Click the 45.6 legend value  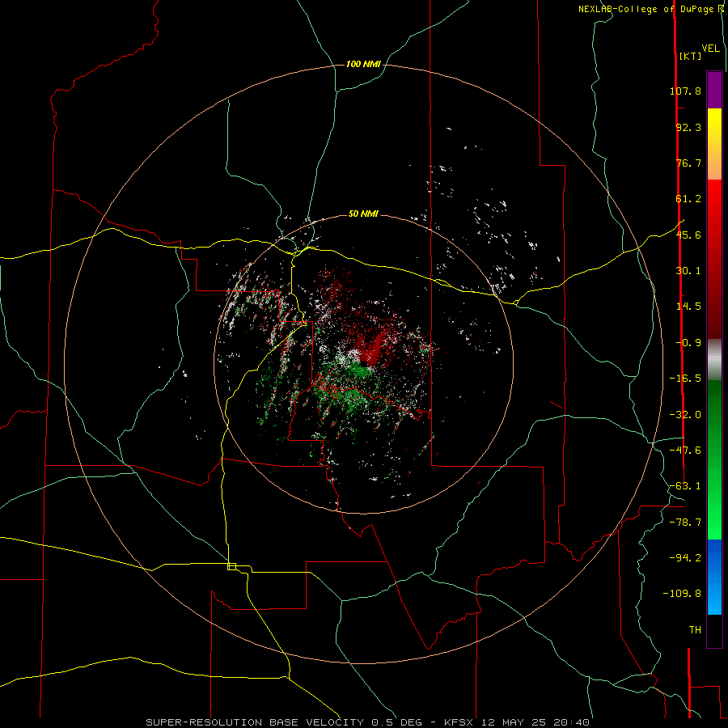pyautogui.click(x=688, y=235)
